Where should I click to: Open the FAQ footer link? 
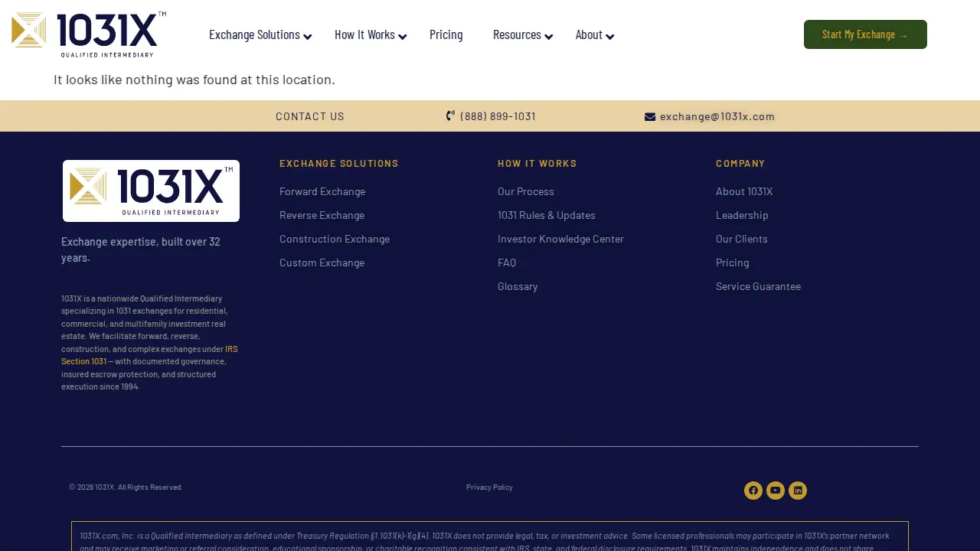tap(507, 262)
